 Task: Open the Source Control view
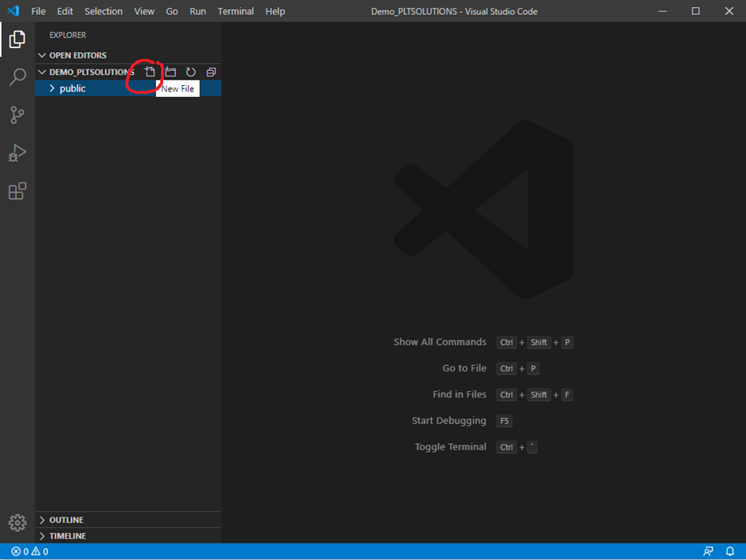[x=17, y=114]
